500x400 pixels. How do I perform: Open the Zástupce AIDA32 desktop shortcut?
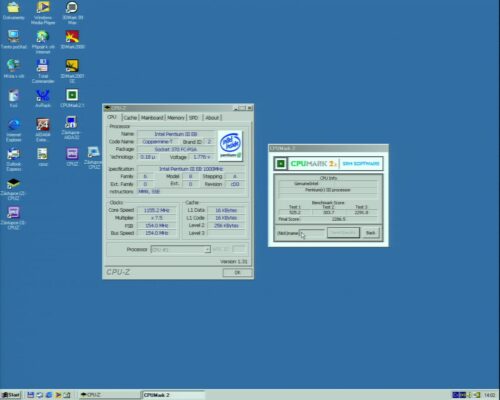[71, 128]
